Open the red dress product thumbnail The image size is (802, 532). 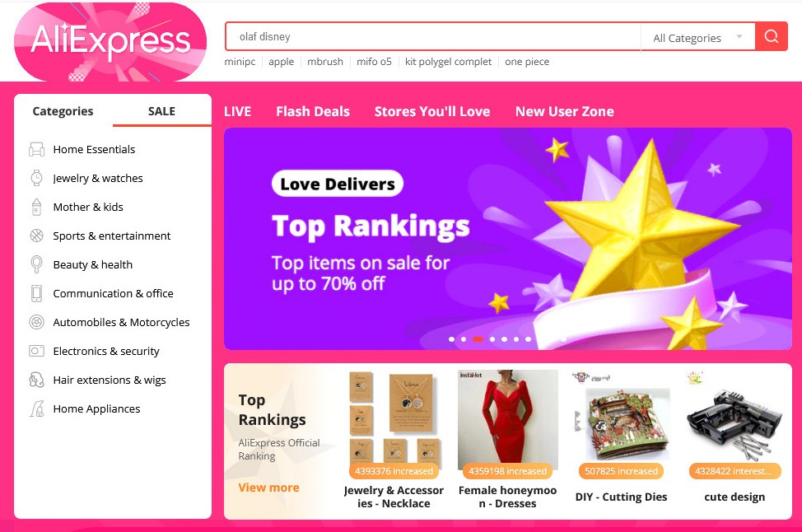507,419
